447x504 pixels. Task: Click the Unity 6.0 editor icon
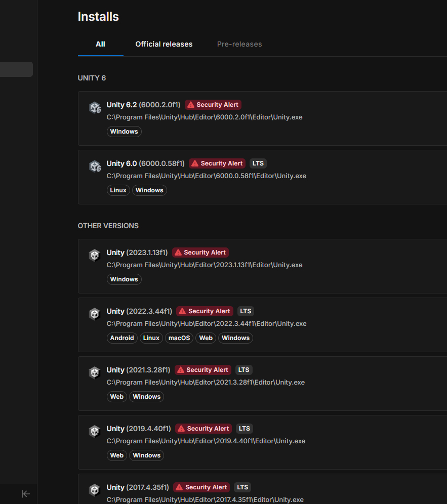click(x=95, y=166)
